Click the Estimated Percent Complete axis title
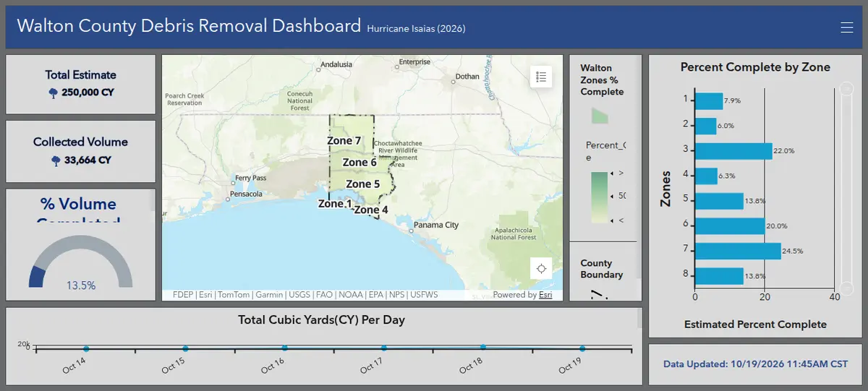Image resolution: width=868 pixels, height=391 pixels. coord(755,325)
